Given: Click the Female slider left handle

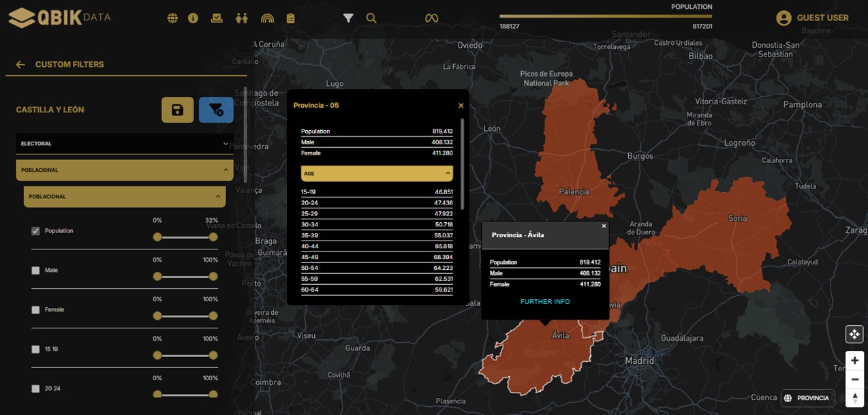Looking at the screenshot, I should tap(157, 316).
